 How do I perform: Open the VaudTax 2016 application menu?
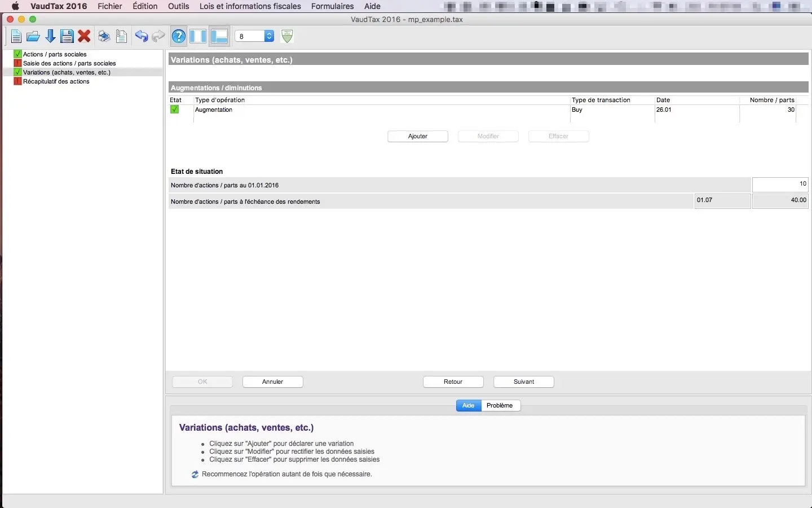(x=59, y=6)
